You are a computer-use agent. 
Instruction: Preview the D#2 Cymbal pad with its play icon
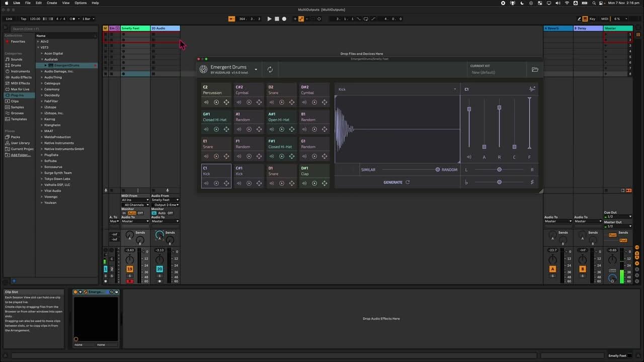(x=314, y=102)
